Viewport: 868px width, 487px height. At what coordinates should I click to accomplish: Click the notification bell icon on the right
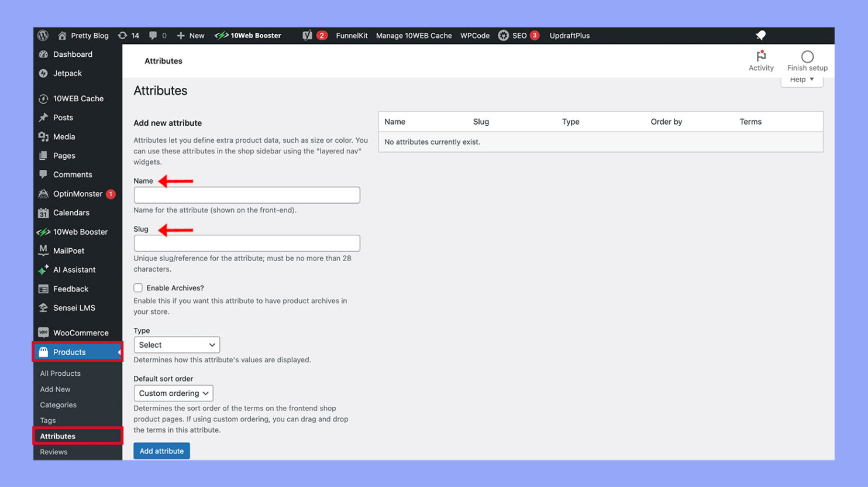coord(760,35)
